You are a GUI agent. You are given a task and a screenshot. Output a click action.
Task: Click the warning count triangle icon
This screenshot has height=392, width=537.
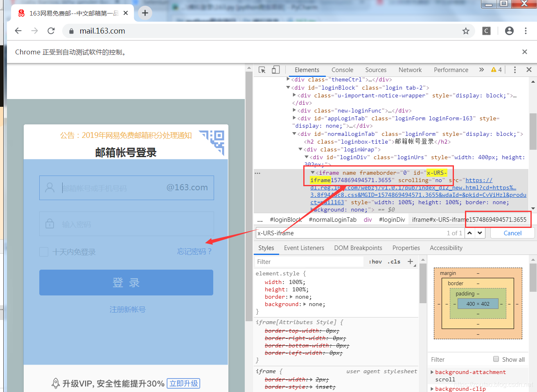(494, 70)
